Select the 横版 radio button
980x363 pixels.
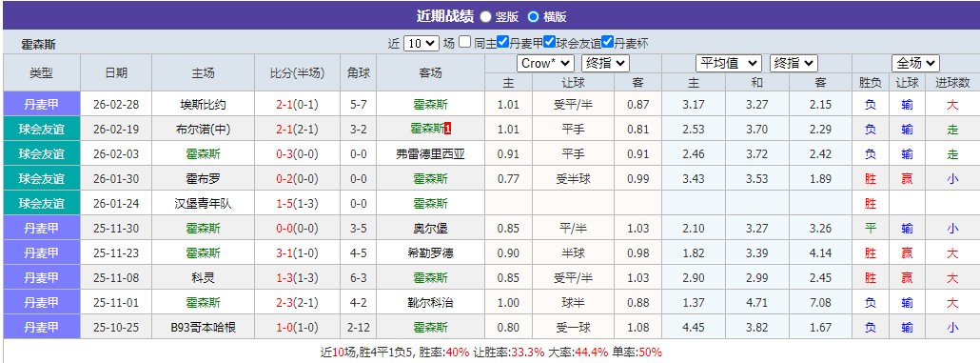click(533, 17)
